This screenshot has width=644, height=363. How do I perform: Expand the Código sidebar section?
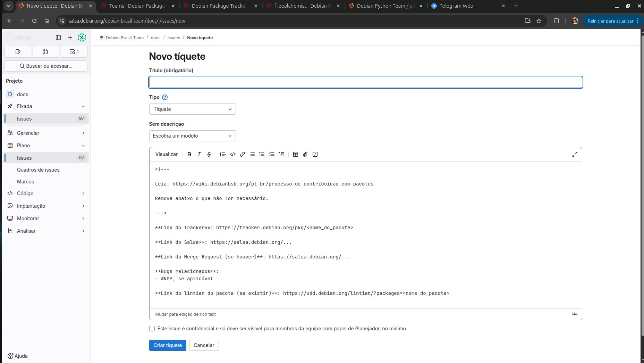tap(46, 193)
